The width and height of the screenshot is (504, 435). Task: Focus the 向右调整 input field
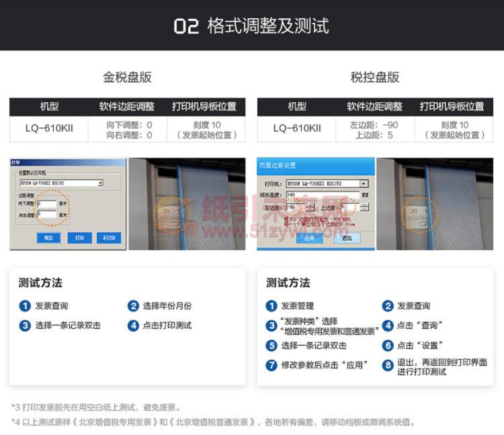click(x=47, y=214)
